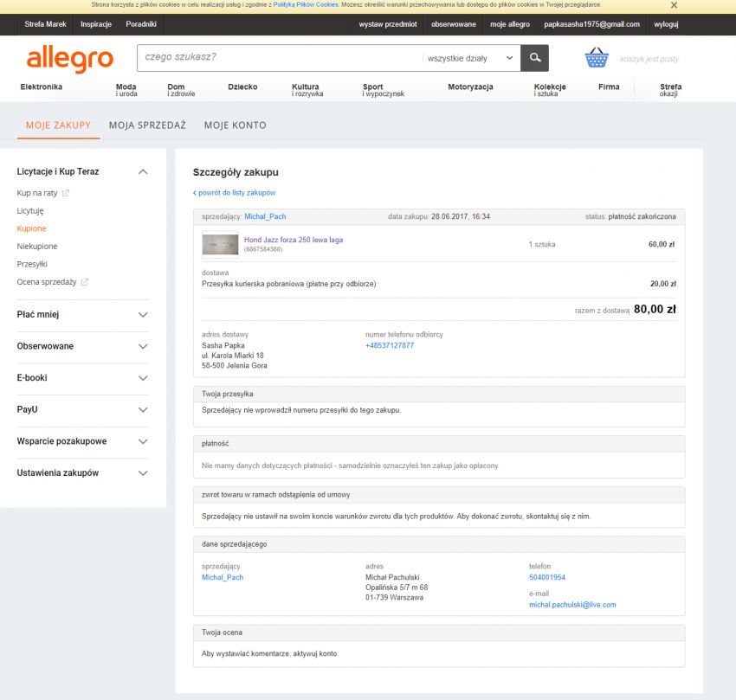Screen dimensions: 736x700
Task: Collapse the Licytacje i Kup Teraz section
Action: tap(143, 171)
